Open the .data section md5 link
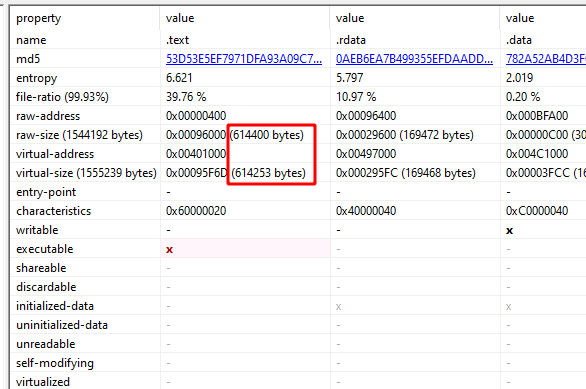 click(546, 59)
